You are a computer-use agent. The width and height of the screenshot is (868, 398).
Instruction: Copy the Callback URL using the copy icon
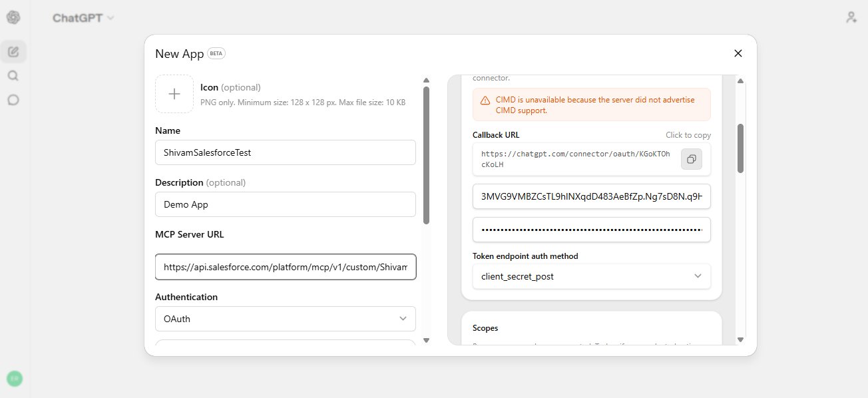click(x=691, y=159)
